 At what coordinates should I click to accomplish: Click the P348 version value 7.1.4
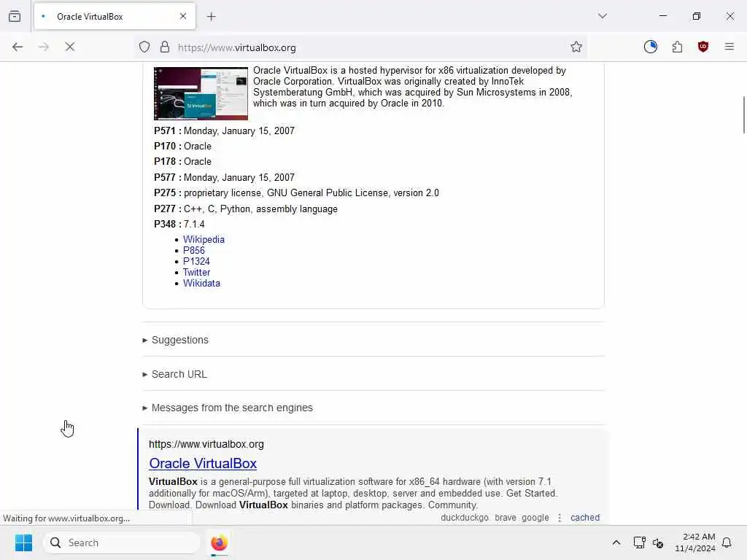pos(194,225)
